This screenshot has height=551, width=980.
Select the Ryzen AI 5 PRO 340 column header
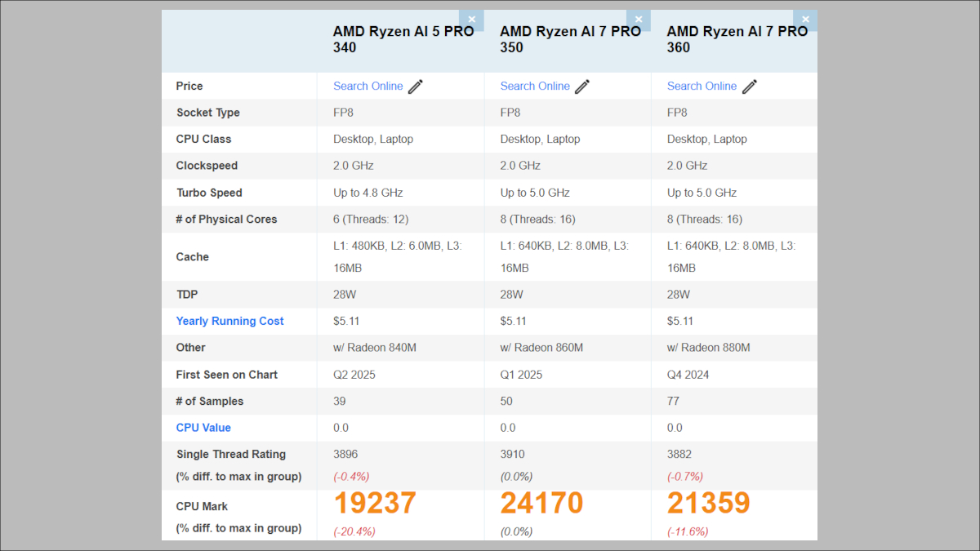click(403, 39)
